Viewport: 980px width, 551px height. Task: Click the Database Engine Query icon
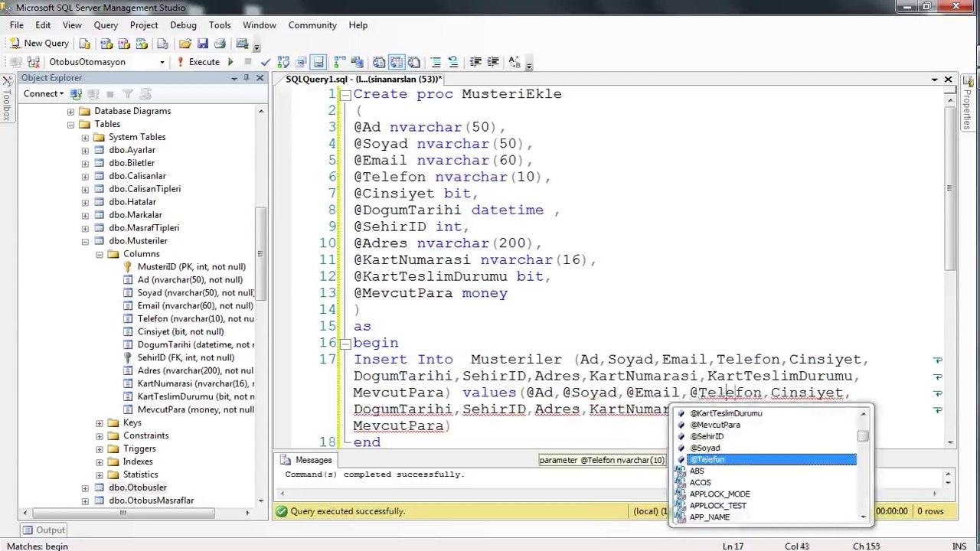pyautogui.click(x=84, y=44)
